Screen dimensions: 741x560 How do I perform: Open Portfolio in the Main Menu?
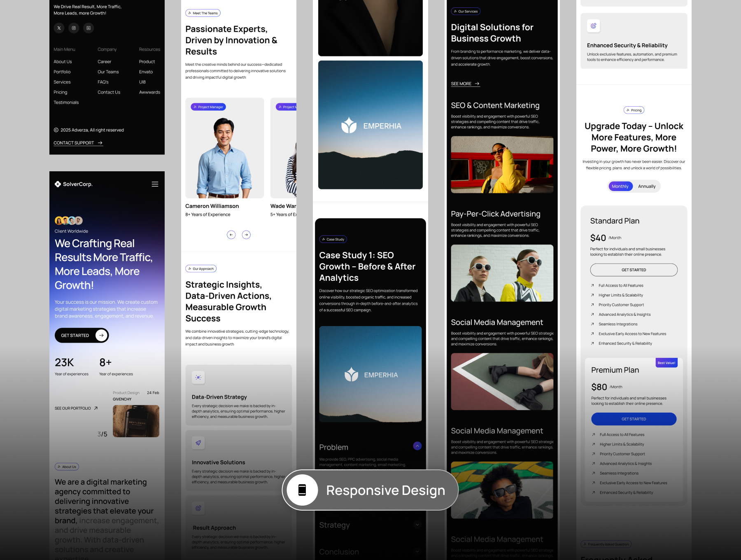pyautogui.click(x=62, y=72)
